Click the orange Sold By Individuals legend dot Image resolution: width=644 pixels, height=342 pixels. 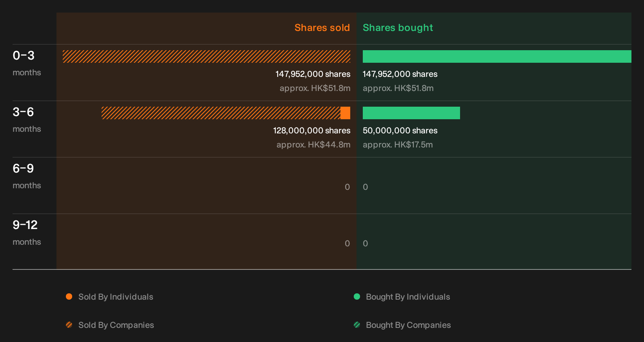69,297
